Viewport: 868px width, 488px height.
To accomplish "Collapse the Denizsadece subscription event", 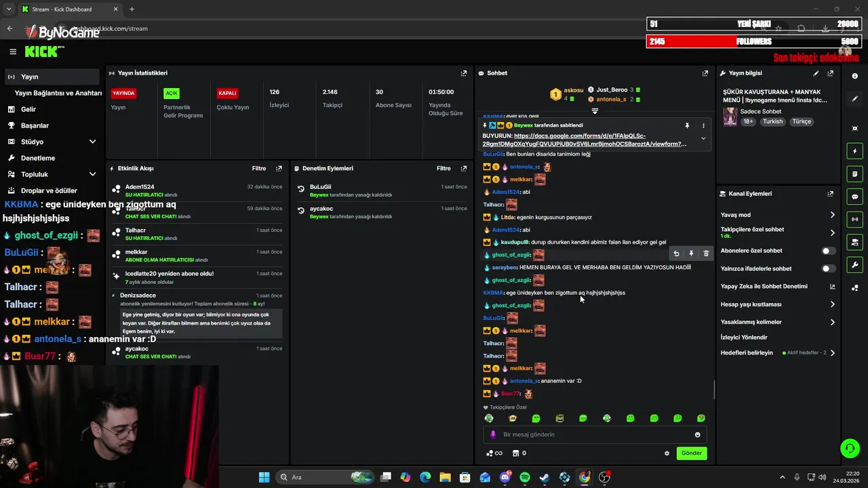I will tap(113, 296).
